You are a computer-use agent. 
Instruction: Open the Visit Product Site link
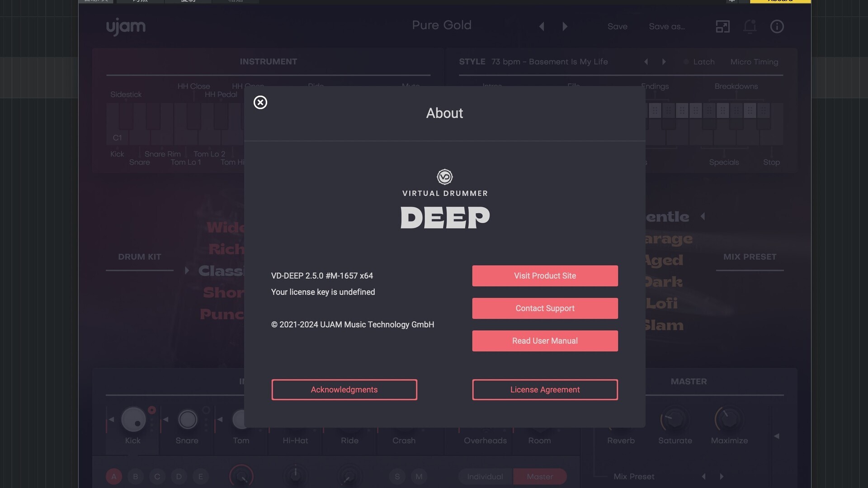(545, 276)
